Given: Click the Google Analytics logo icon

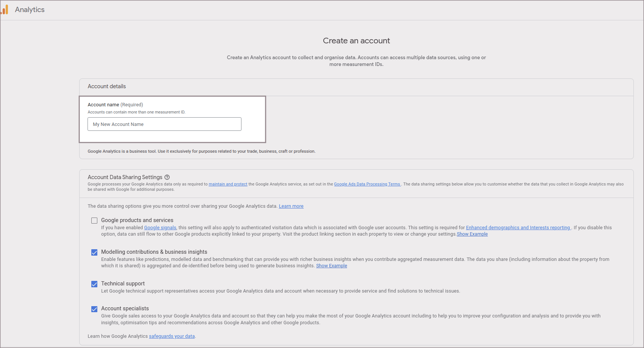Looking at the screenshot, I should [5, 10].
